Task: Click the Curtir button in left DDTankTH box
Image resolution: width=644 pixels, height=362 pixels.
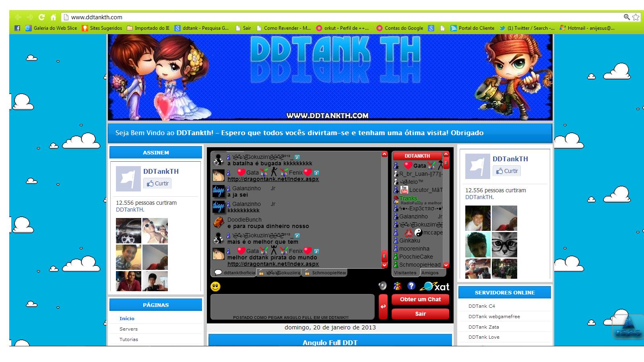Action: pyautogui.click(x=157, y=183)
